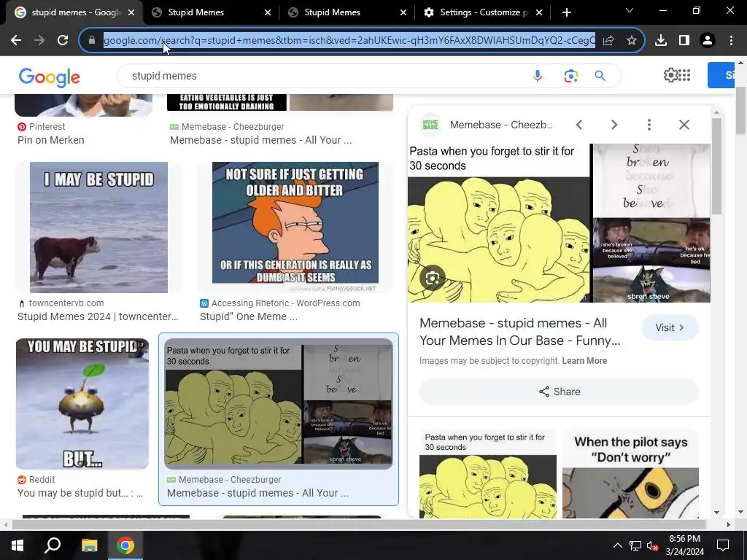Click the large pasta meme preview image
This screenshot has height=560, width=747.
pos(560,223)
